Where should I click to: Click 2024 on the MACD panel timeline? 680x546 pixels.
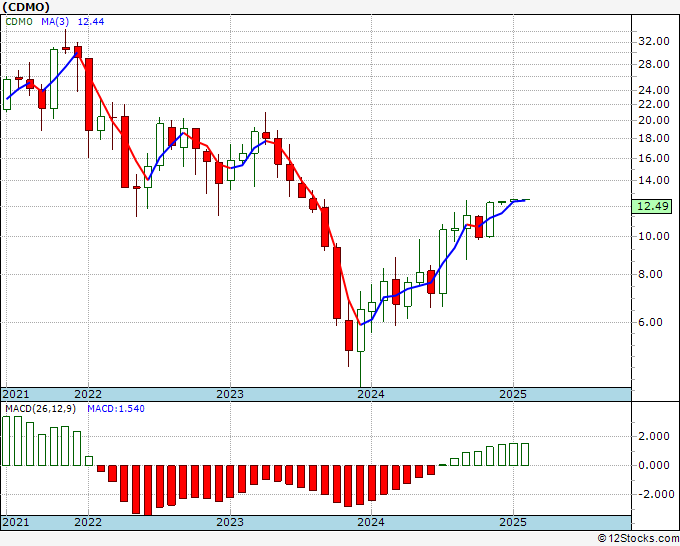371,522
